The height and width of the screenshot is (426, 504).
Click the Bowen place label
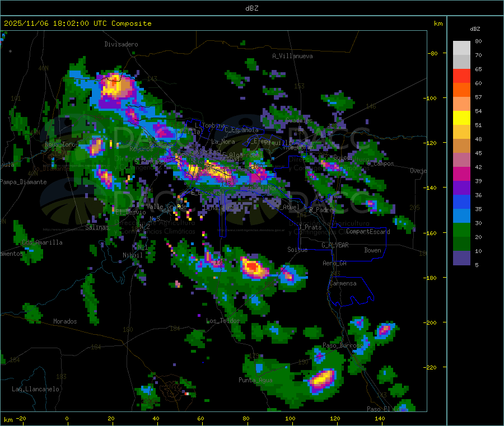point(372,250)
